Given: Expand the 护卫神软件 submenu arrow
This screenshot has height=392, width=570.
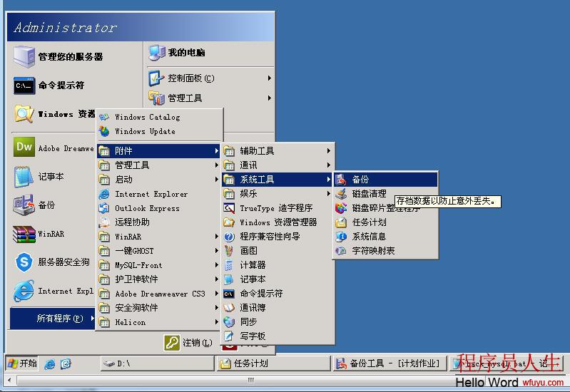Looking at the screenshot, I should pos(217,279).
